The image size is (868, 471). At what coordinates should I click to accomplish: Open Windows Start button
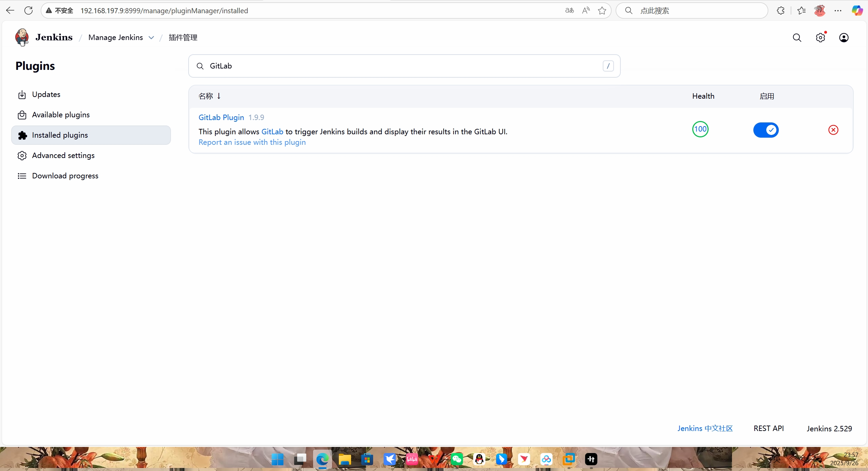click(277, 459)
